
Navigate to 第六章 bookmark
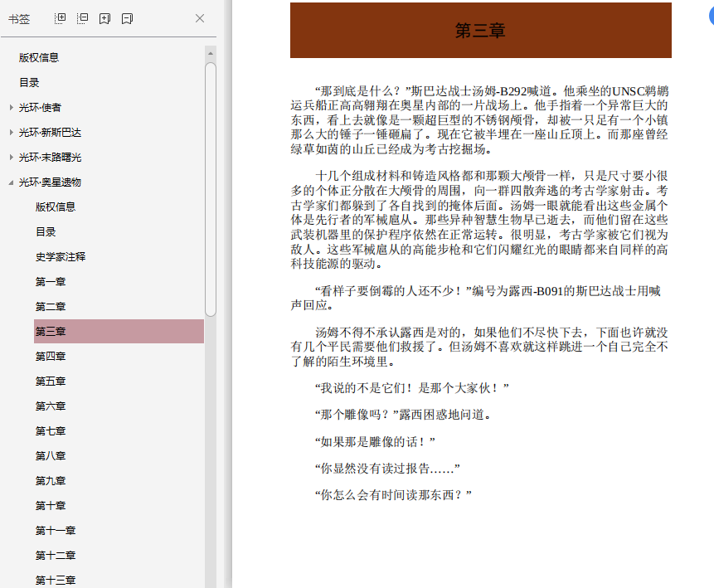51,406
